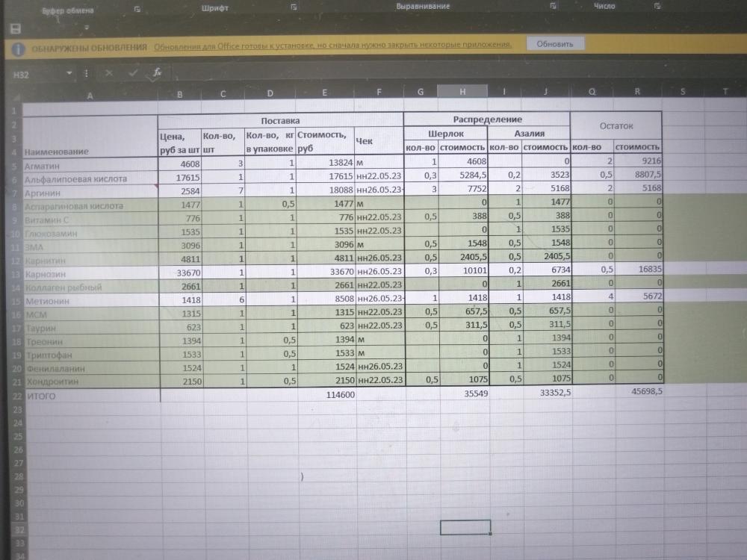The width and height of the screenshot is (747, 560).
Task: Click the Остаток header cell
Action: (x=616, y=126)
